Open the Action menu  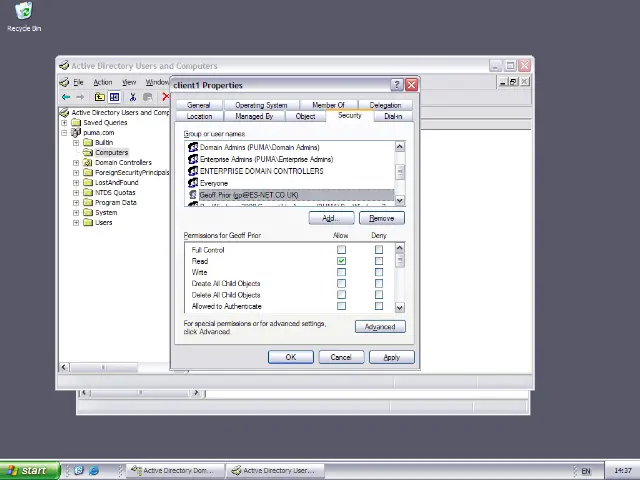(x=102, y=82)
